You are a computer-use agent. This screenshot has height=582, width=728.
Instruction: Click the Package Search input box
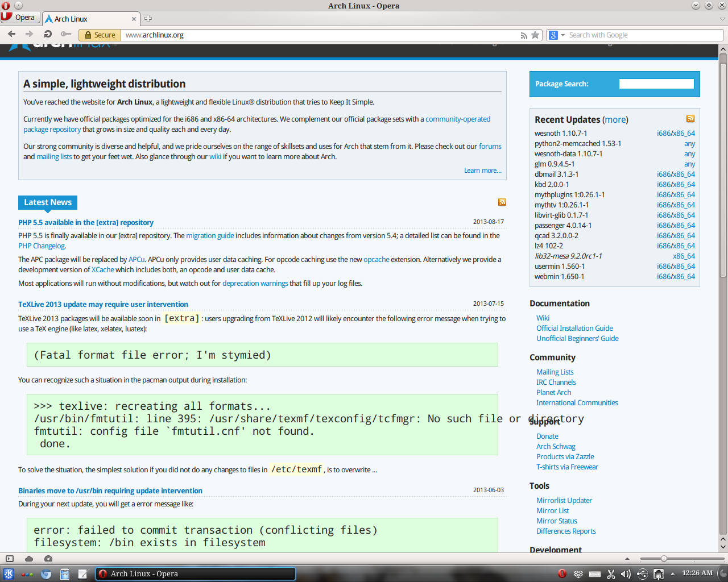pos(656,84)
